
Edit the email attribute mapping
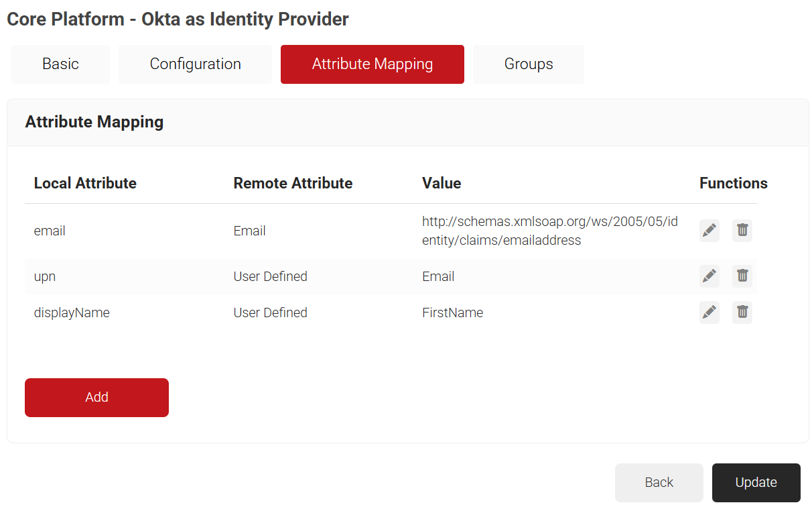coord(709,231)
